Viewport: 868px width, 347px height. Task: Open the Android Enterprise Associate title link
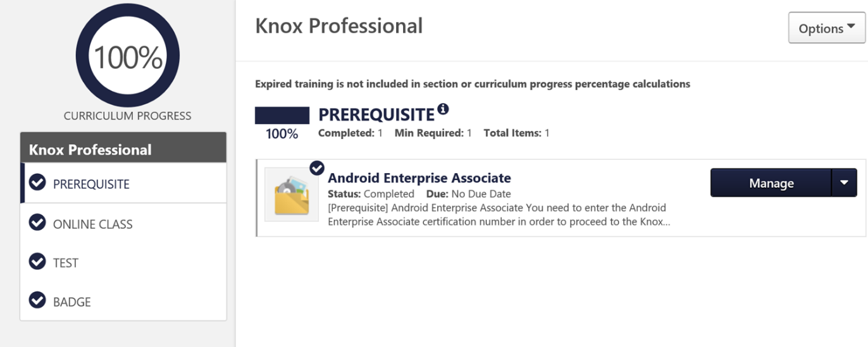coord(419,178)
